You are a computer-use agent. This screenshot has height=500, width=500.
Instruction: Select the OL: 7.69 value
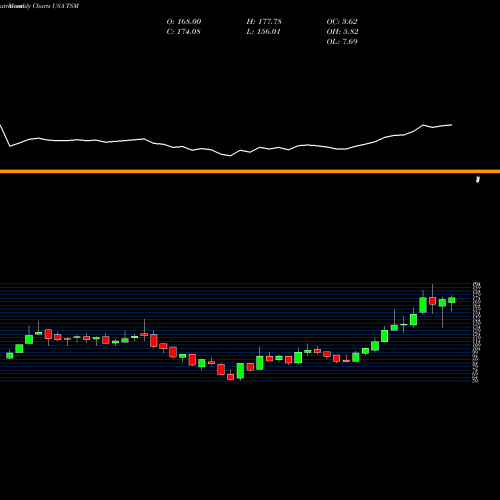[x=342, y=41]
